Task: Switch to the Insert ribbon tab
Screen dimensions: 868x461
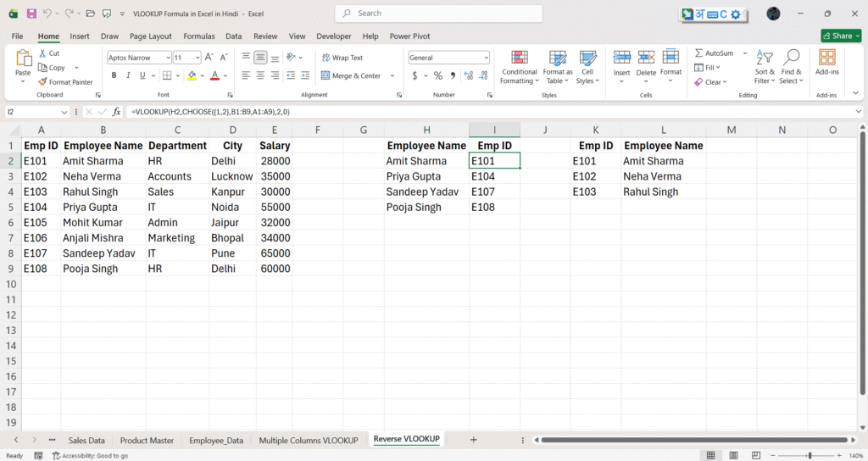Action: 79,36
